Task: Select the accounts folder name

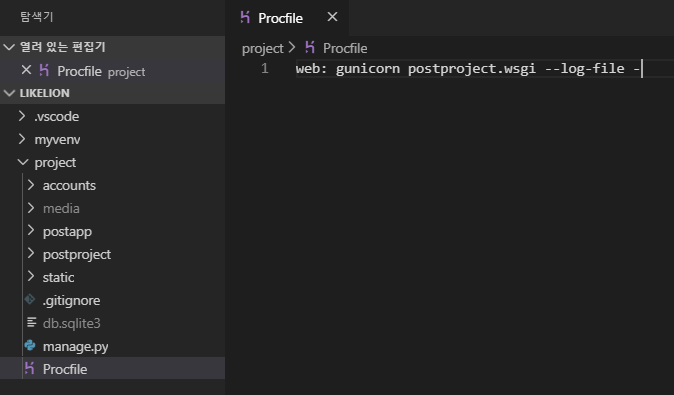Action: [69, 186]
